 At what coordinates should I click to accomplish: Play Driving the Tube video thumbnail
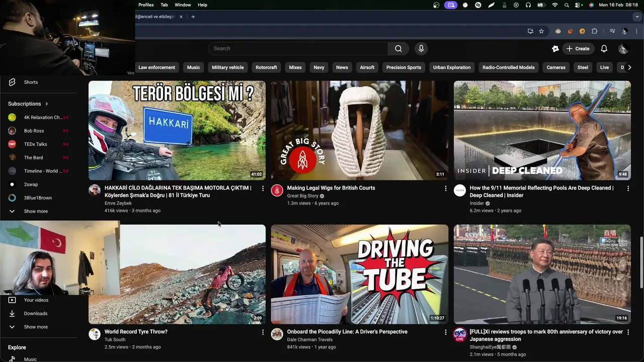click(360, 275)
